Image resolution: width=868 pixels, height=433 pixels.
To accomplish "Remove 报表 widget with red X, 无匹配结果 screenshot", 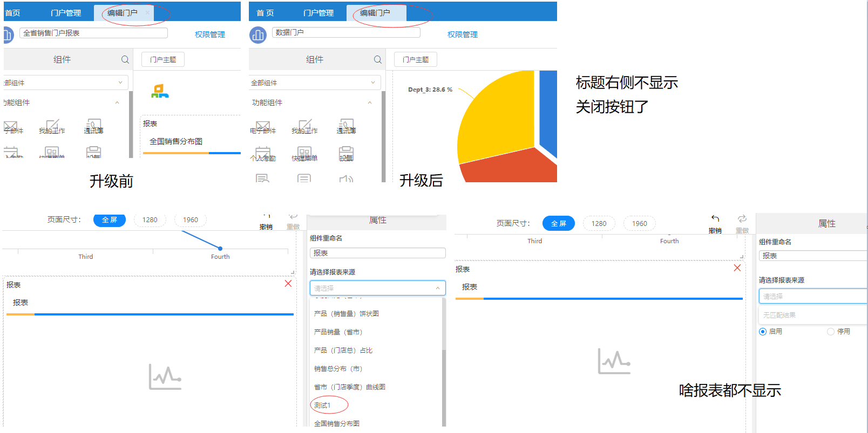I will [x=737, y=268].
